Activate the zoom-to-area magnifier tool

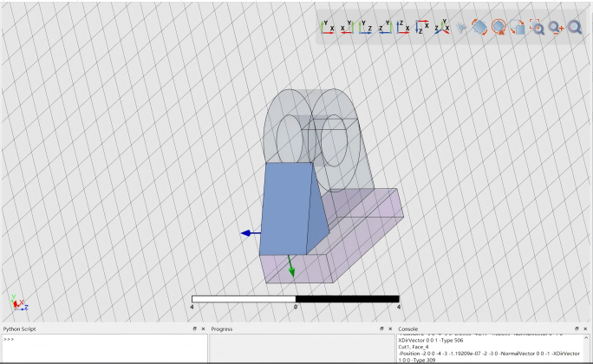[537, 28]
